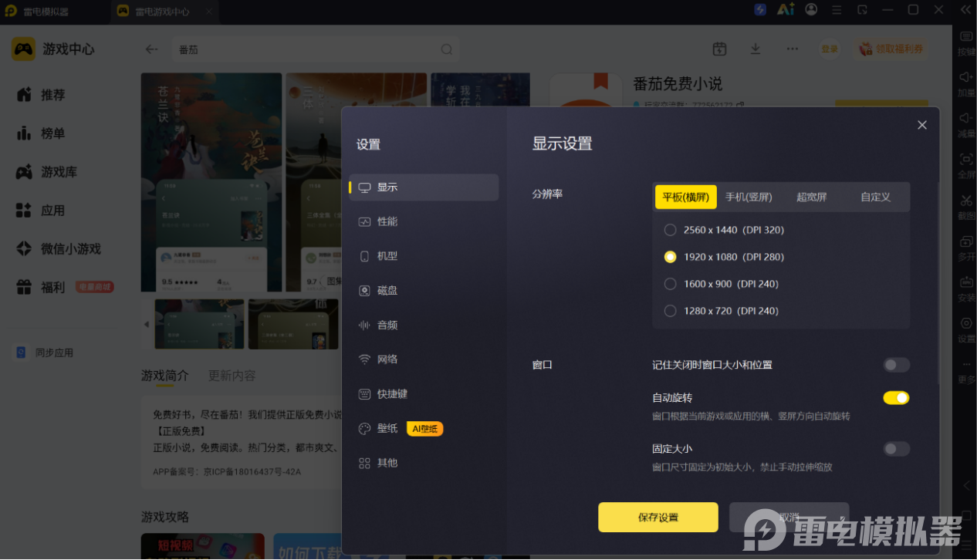Click the thumbnail strip left arrow
Viewport: 977px width, 560px height.
point(147,324)
